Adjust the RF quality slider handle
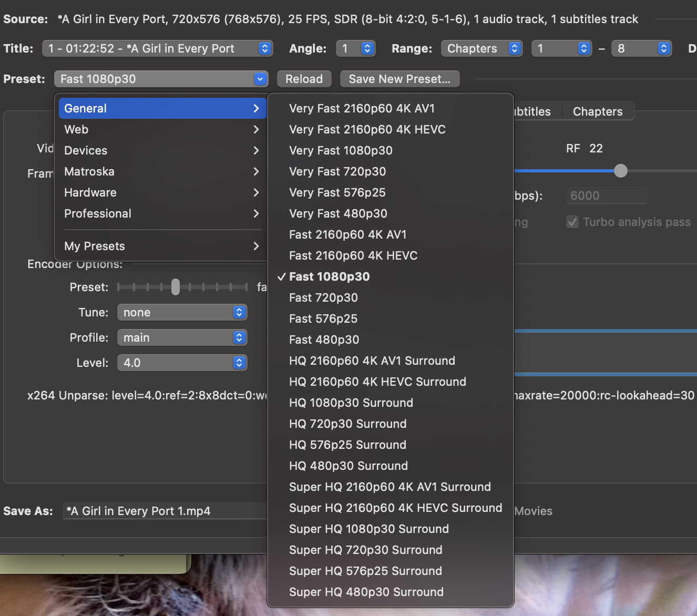This screenshot has height=616, width=697. [621, 171]
